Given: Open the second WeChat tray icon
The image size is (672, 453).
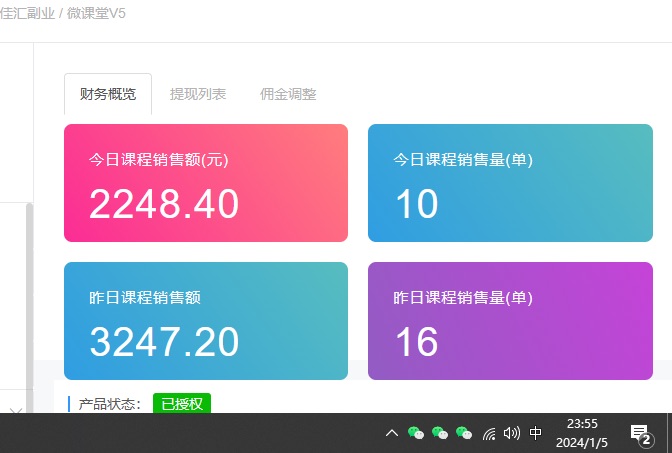Looking at the screenshot, I should pyautogui.click(x=440, y=433).
